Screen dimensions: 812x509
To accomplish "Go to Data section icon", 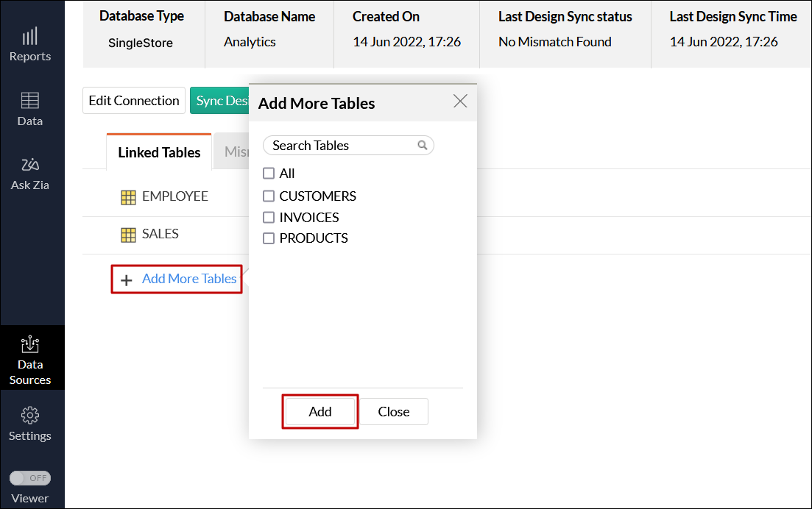I will tap(30, 101).
